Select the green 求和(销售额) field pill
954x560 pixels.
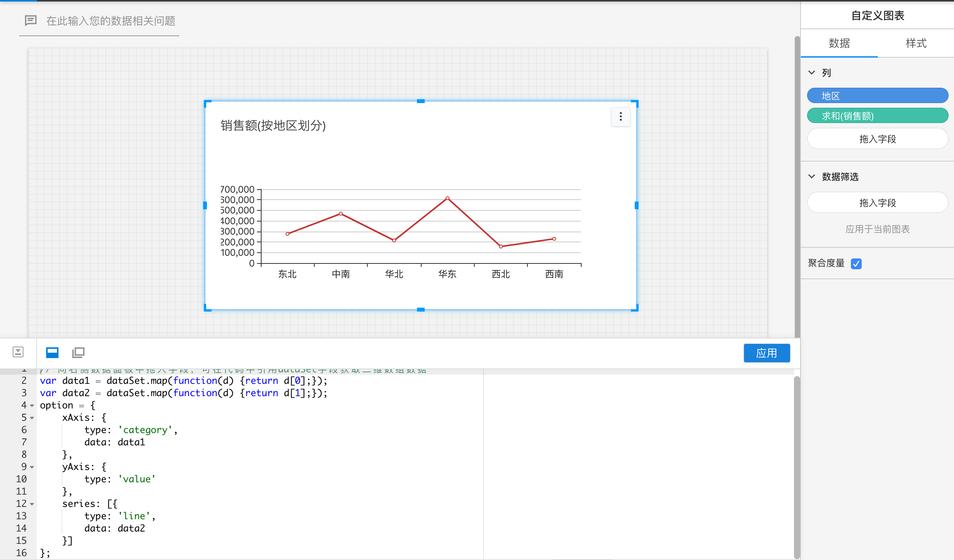click(x=877, y=116)
